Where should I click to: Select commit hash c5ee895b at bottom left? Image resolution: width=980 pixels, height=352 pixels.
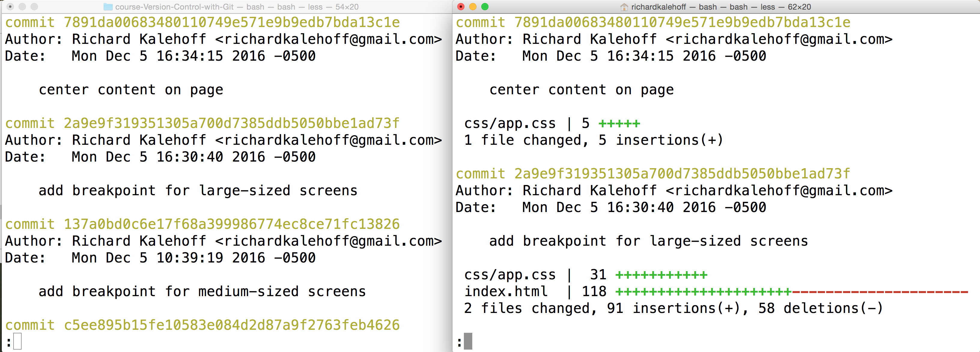coord(231,325)
